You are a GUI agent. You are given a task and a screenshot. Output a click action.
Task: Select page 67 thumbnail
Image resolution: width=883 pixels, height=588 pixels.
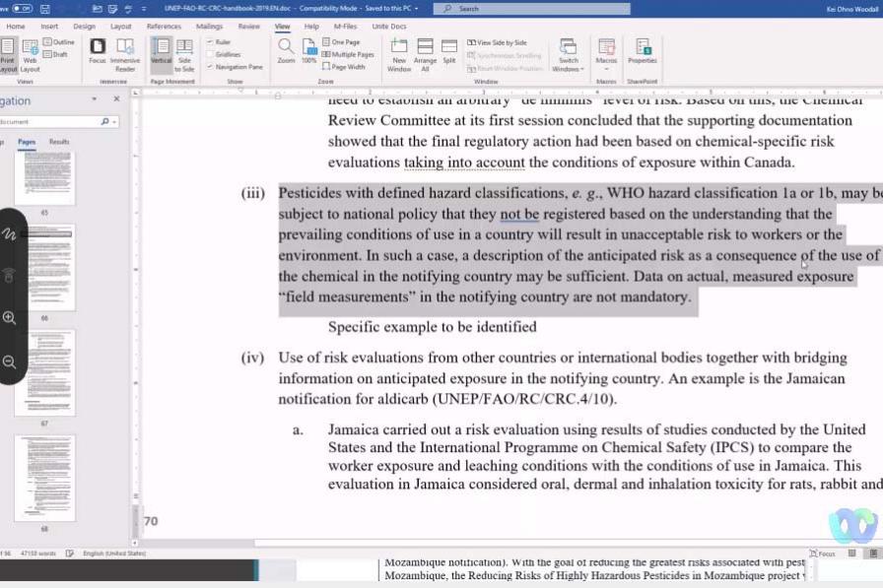pos(44,373)
